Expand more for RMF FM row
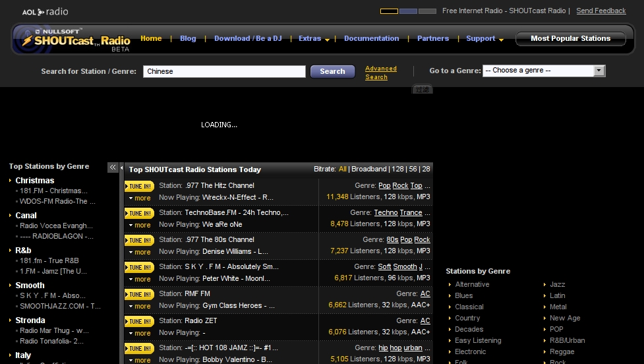644x364 pixels. tap(140, 307)
